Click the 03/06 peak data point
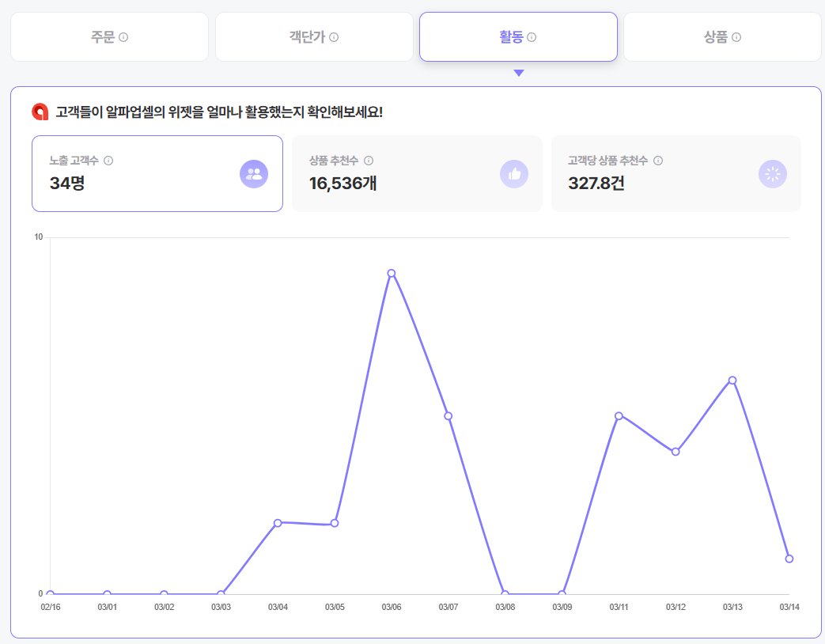 click(392, 273)
